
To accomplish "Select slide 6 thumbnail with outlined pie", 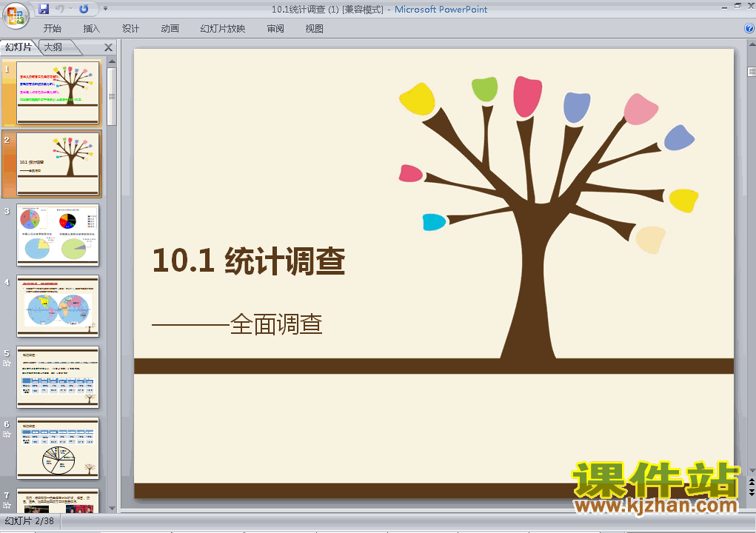I will point(58,448).
